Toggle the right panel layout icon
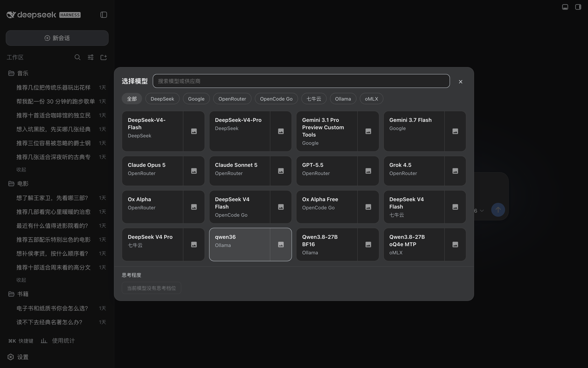This screenshot has width=588, height=368. 578,7
